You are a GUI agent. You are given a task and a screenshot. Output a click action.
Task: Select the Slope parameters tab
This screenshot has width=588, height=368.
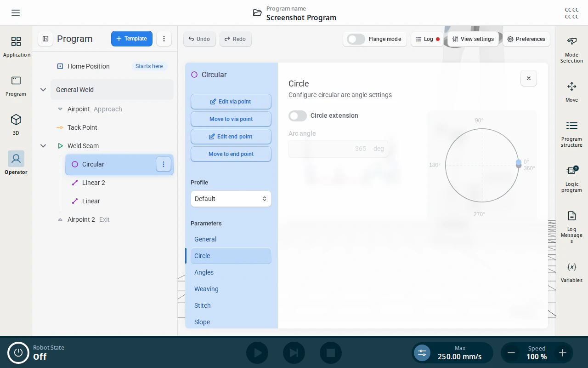(231, 322)
